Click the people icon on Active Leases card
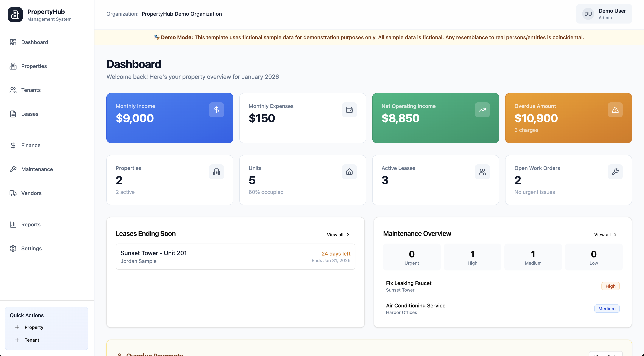Screen dimensions: 644x356 482,172
